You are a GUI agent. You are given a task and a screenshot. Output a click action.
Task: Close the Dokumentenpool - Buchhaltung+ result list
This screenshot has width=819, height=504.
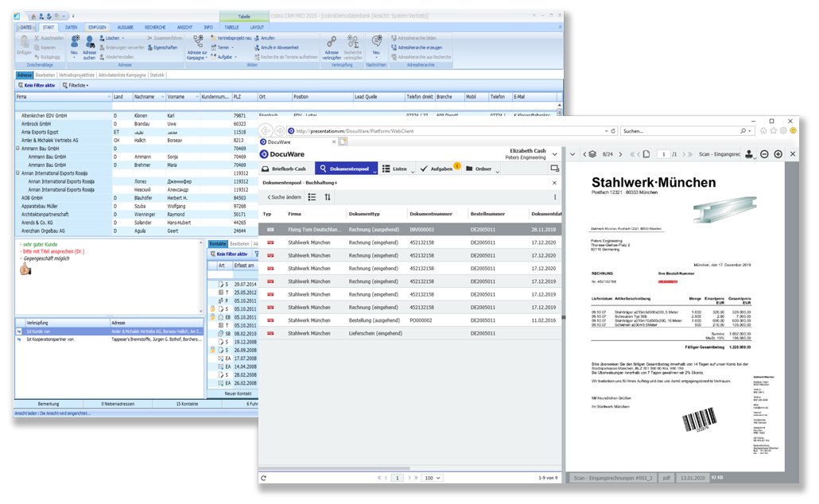coord(555,183)
